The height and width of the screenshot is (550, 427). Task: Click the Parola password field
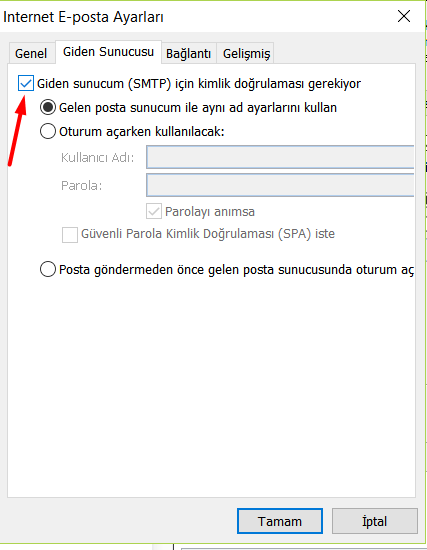tap(280, 185)
